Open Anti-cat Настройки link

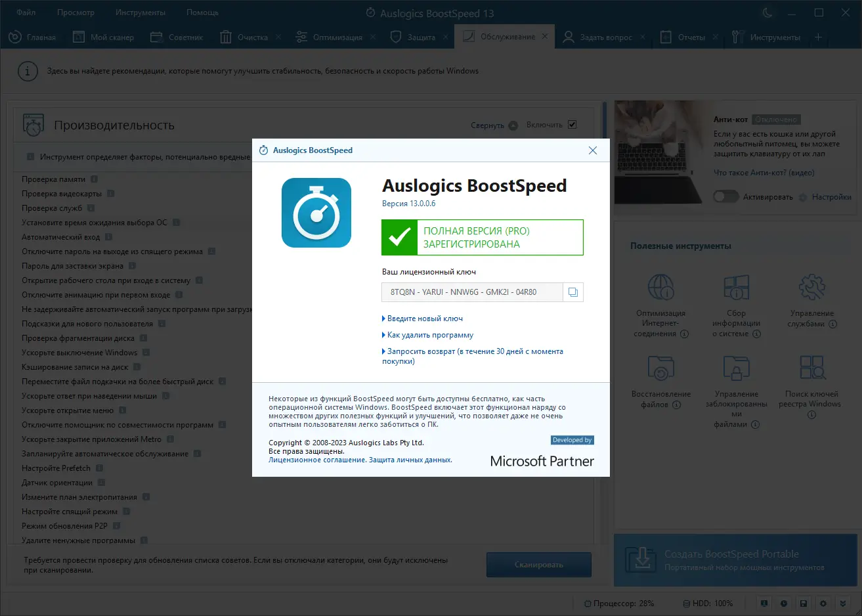[831, 197]
